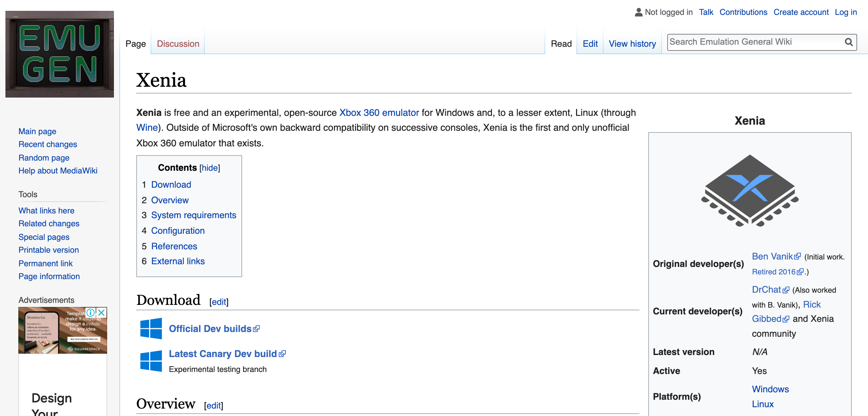868x416 pixels.
Task: Open the View history tab
Action: (632, 44)
